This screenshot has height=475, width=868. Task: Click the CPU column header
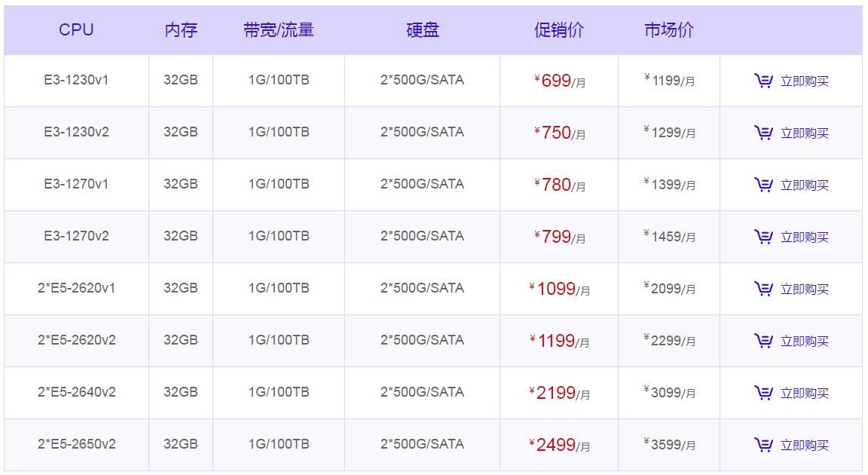pyautogui.click(x=76, y=29)
